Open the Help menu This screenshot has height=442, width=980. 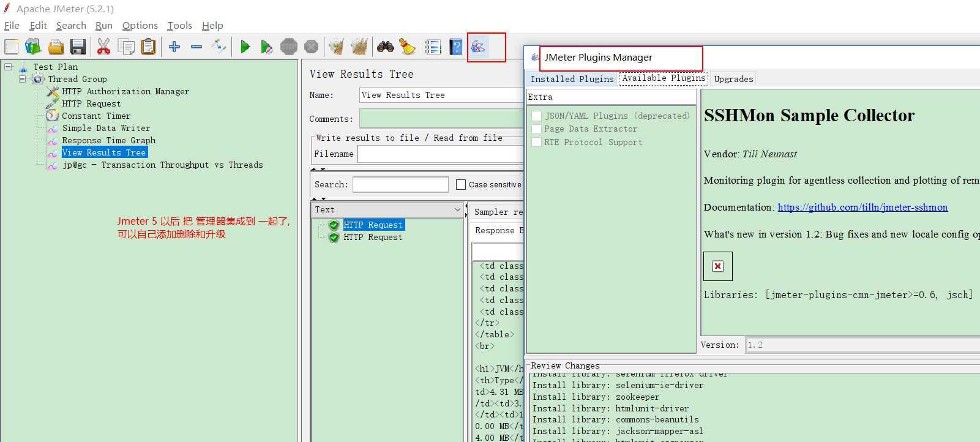point(212,26)
